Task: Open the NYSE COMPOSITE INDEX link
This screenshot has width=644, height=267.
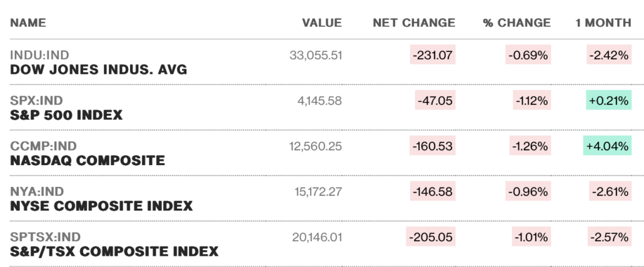Action: 101,206
